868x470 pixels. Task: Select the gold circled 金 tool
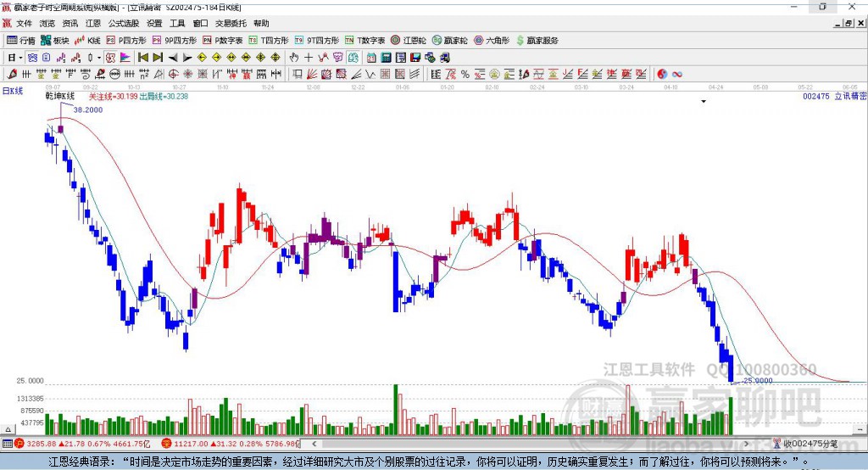(x=494, y=75)
